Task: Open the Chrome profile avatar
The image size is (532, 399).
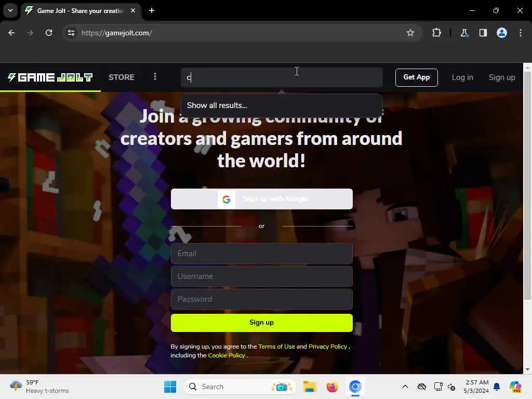Action: click(501, 33)
